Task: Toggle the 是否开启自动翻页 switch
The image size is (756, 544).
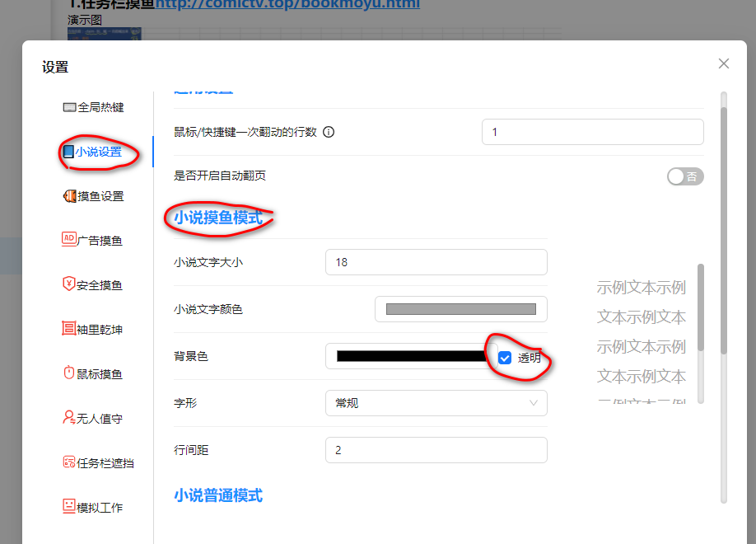Action: tap(685, 176)
